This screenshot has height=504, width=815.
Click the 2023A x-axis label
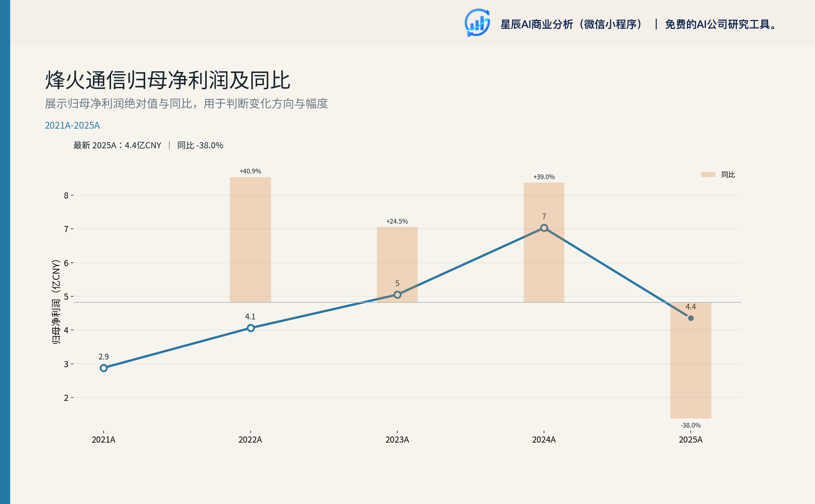[x=397, y=440]
